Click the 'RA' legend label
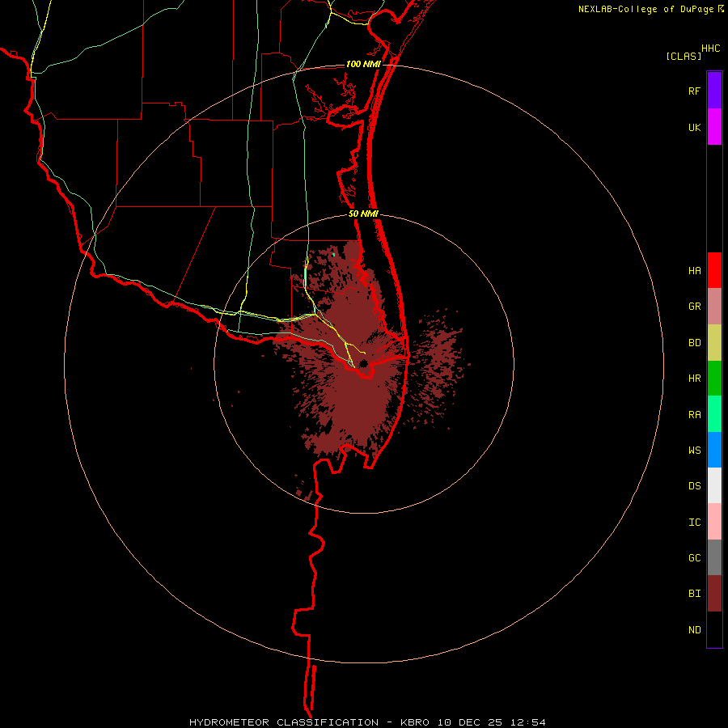728x728 pixels. tap(694, 415)
